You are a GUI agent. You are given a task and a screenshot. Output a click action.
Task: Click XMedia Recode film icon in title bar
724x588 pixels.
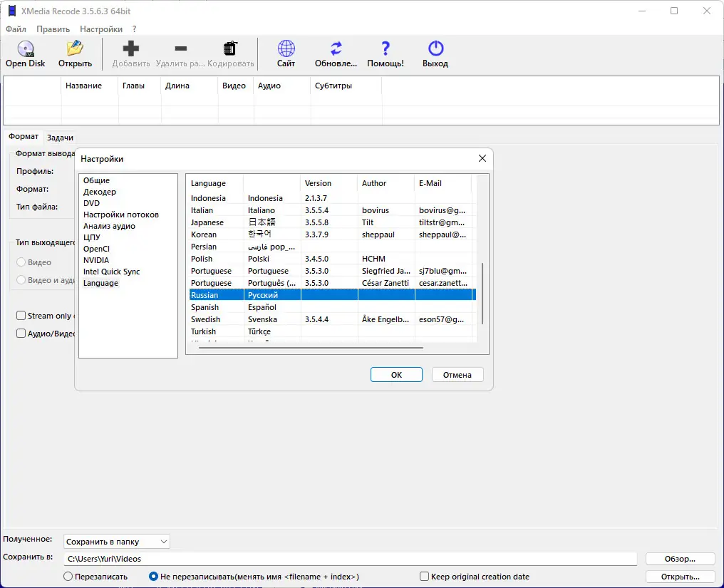coord(12,11)
